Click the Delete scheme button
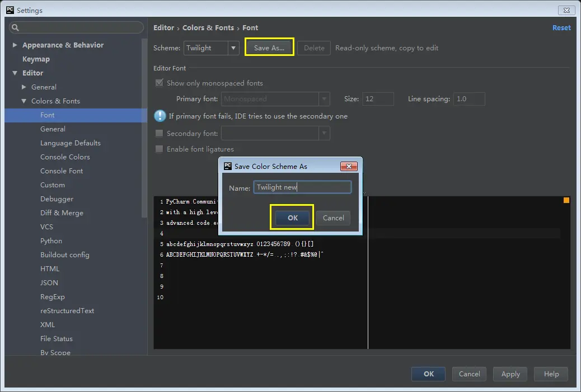Viewport: 581px width, 392px height. pos(314,48)
